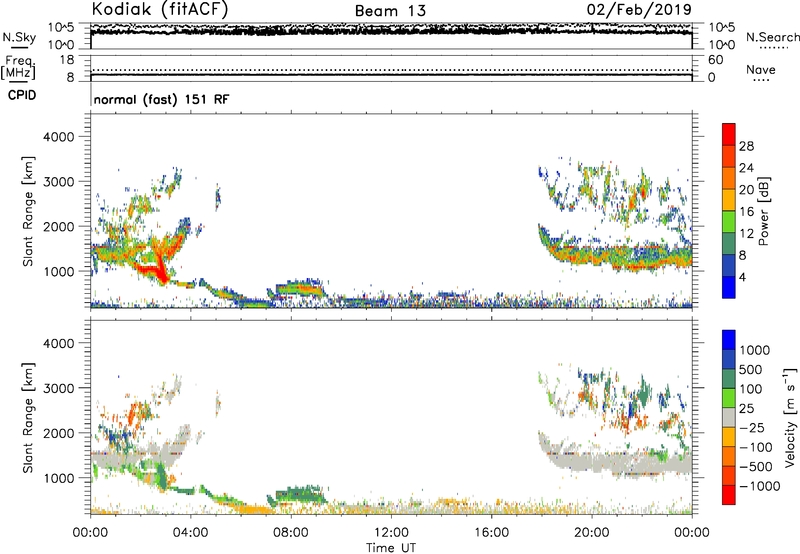Click the '3000' tick on velocity panel axis
This screenshot has height=554, width=800.
[x=58, y=388]
